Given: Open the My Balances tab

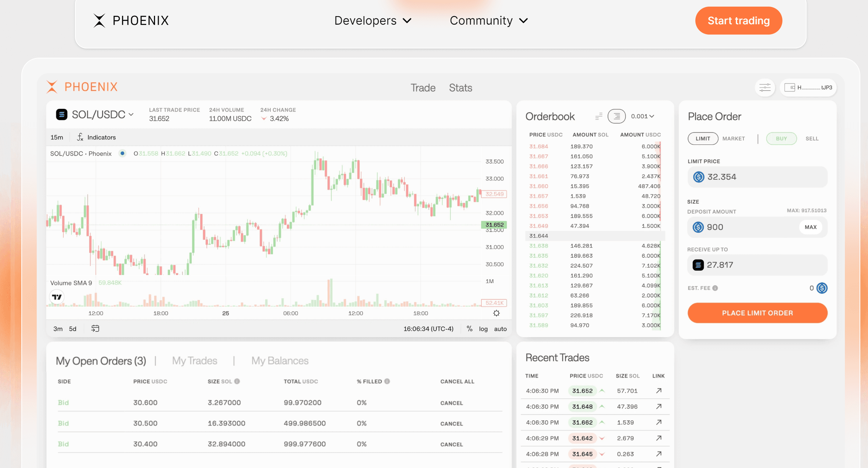Looking at the screenshot, I should (x=280, y=361).
